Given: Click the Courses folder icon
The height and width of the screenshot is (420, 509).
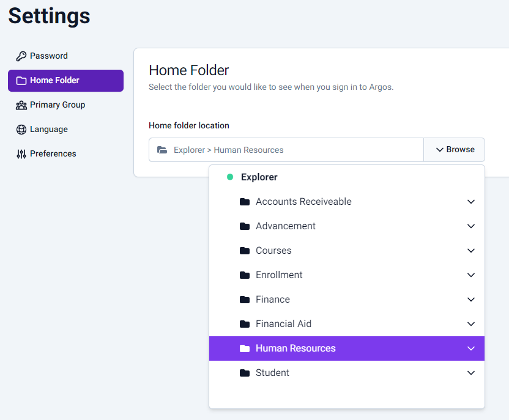Looking at the screenshot, I should pyautogui.click(x=245, y=251).
